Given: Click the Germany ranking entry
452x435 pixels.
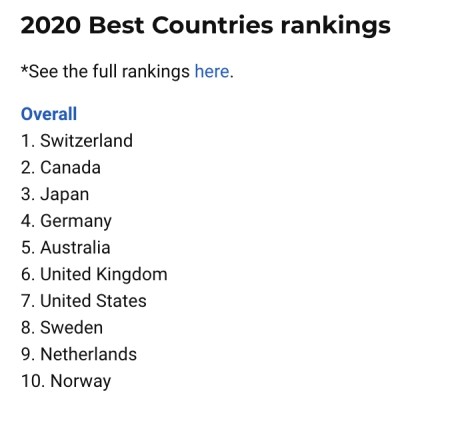Looking at the screenshot, I should (66, 221).
